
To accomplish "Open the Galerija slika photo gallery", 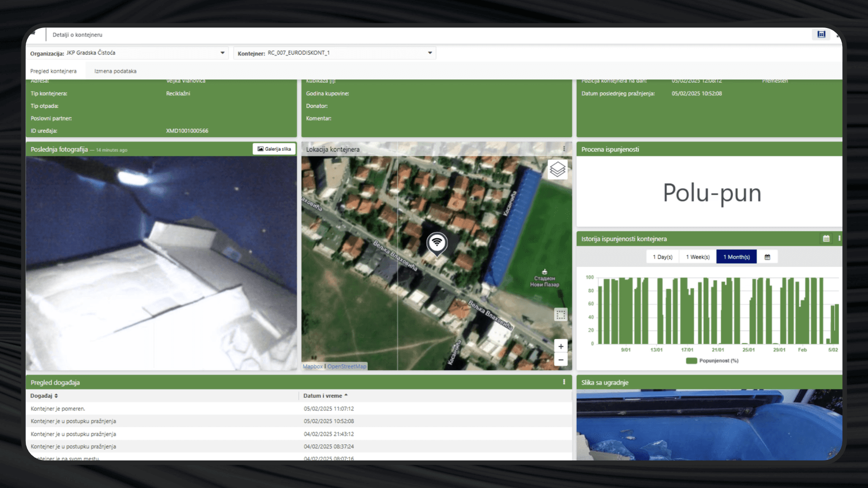I will point(274,149).
